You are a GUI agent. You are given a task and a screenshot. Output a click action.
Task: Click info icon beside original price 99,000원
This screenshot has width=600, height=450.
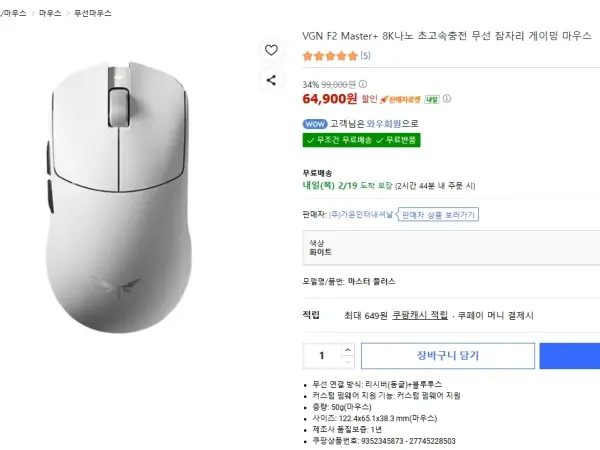pyautogui.click(x=363, y=84)
